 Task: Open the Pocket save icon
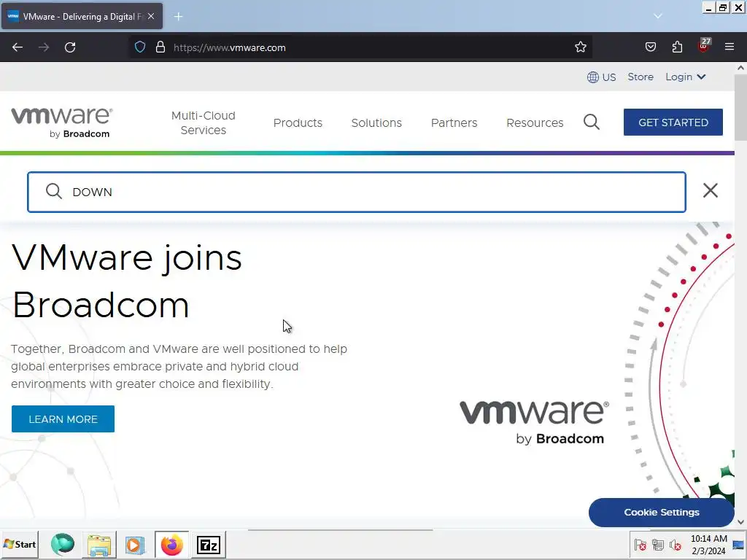[650, 47]
